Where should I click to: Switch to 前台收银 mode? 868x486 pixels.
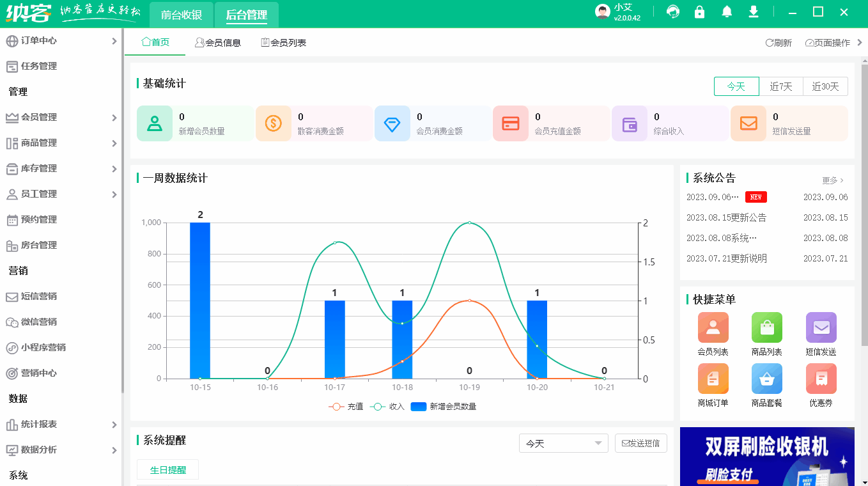[181, 14]
